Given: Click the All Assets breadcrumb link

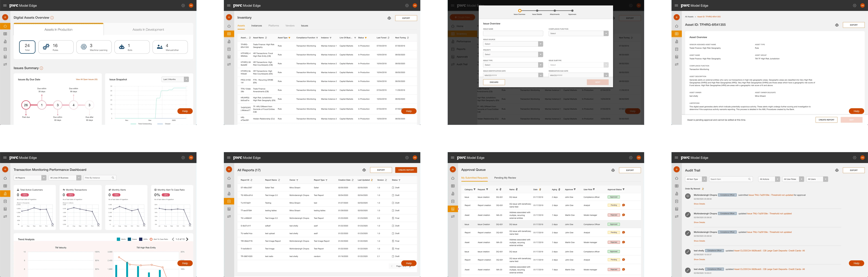Looking at the screenshot, I should pyautogui.click(x=689, y=16).
